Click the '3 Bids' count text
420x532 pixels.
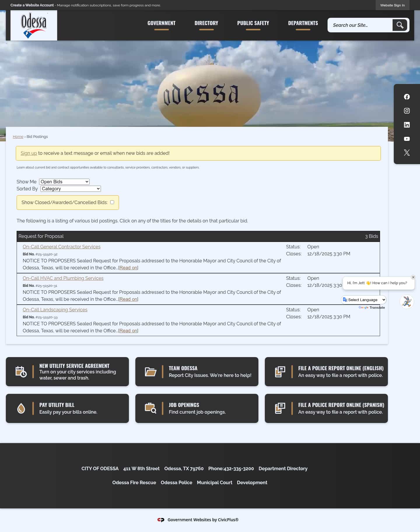click(x=371, y=236)
